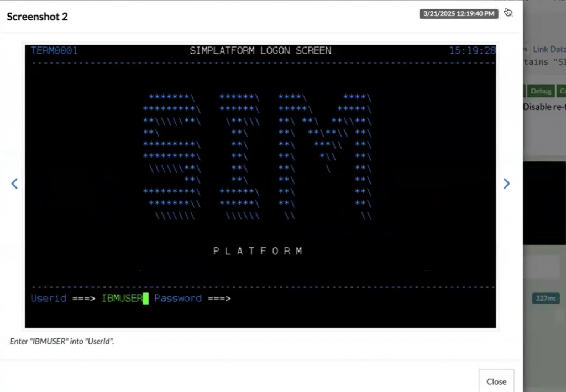Click the SIMPLATFORM LOGON SCREEN heading

[260, 51]
